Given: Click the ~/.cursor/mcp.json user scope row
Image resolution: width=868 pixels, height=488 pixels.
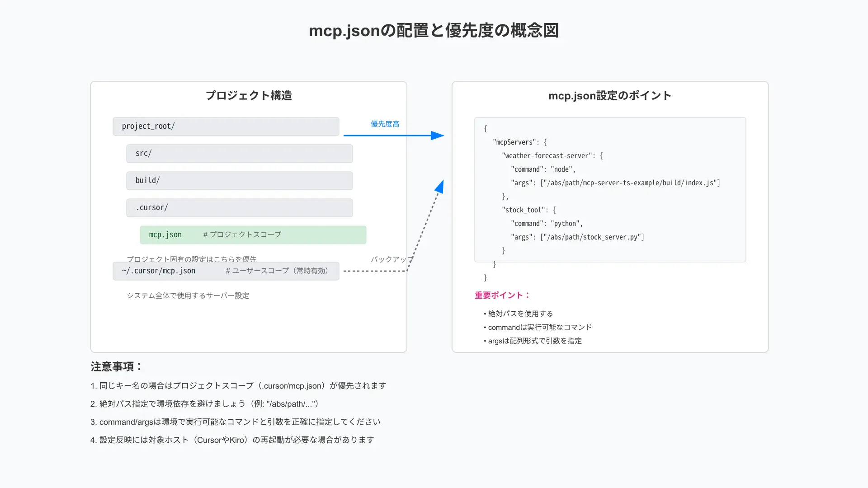Looking at the screenshot, I should pos(226,271).
